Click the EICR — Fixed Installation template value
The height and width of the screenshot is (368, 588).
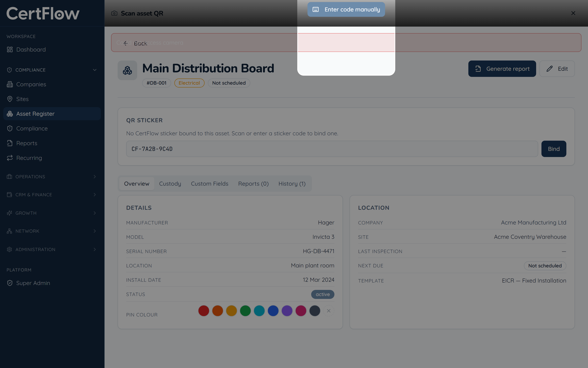(534, 281)
